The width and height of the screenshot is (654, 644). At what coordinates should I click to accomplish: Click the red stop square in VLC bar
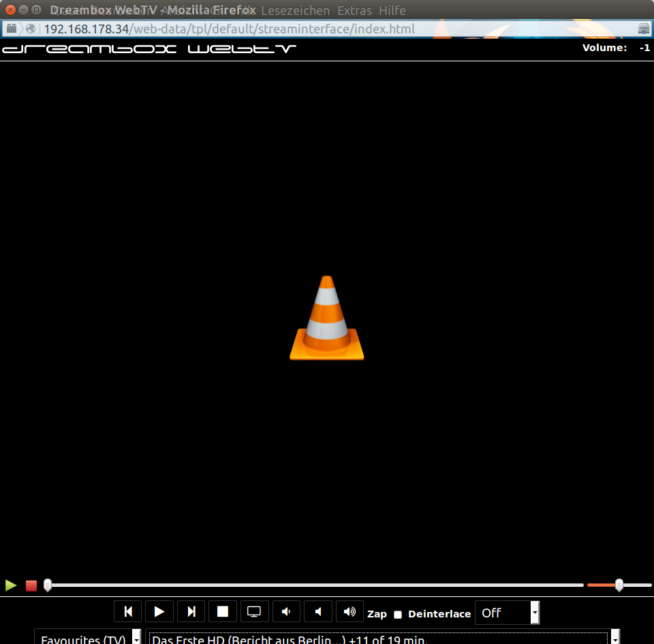pyautogui.click(x=31, y=585)
